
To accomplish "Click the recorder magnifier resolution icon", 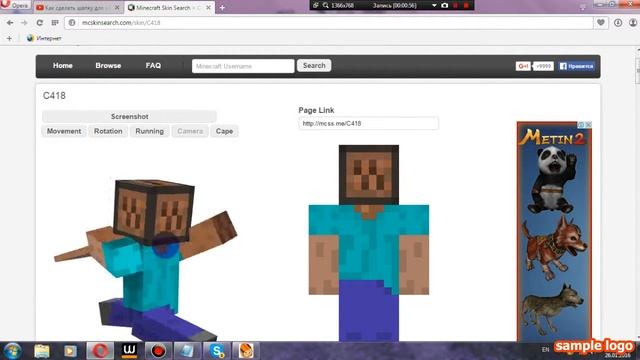I will point(326,6).
